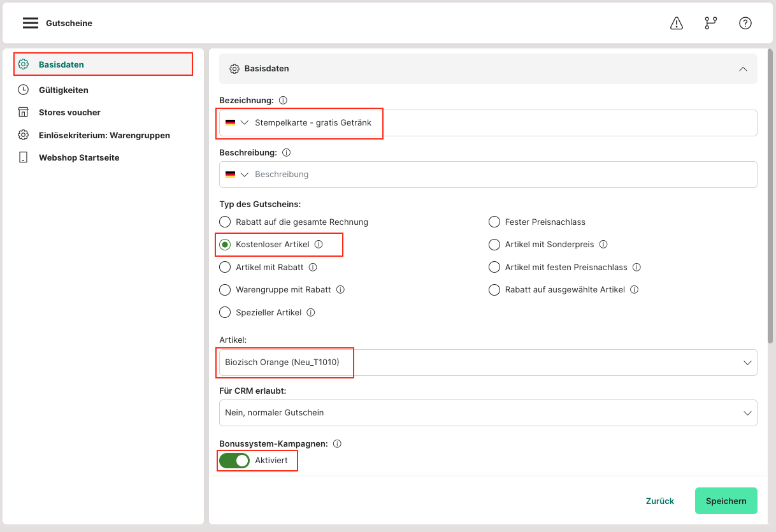Open Gültigkeiten in the sidebar
Image resolution: width=776 pixels, height=532 pixels.
(x=63, y=90)
